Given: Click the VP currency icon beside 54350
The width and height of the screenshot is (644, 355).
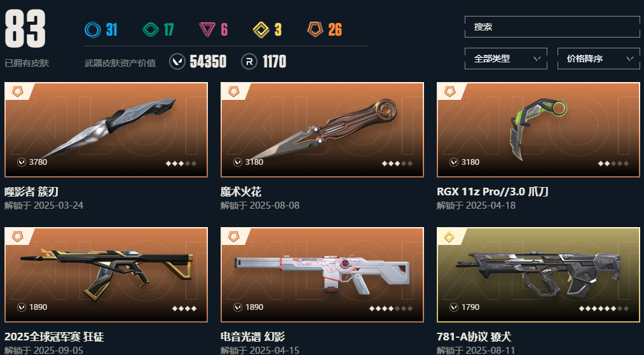Looking at the screenshot, I should (x=177, y=62).
